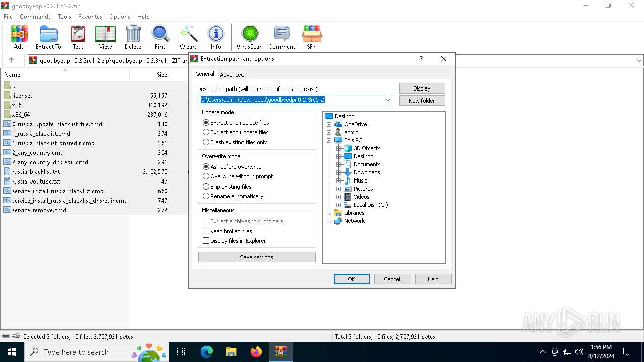
Task: Open the Options menu
Action: 120,16
